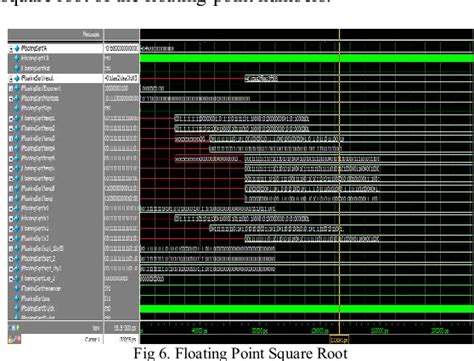Expand the temp3 signal bus
The image size is (474, 361).
(11, 139)
